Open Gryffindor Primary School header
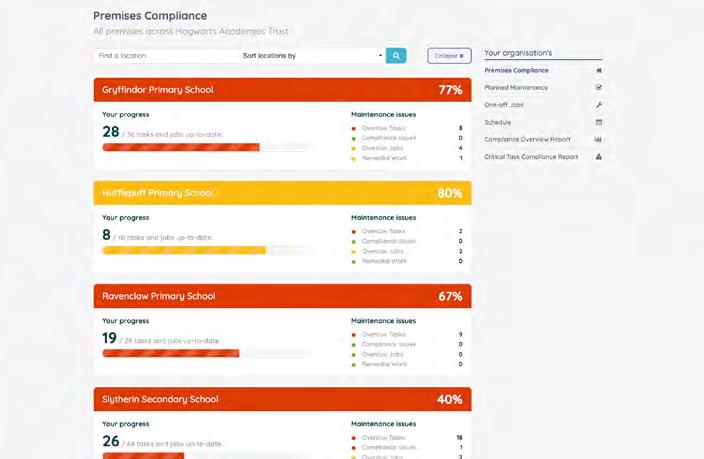 pyautogui.click(x=282, y=90)
